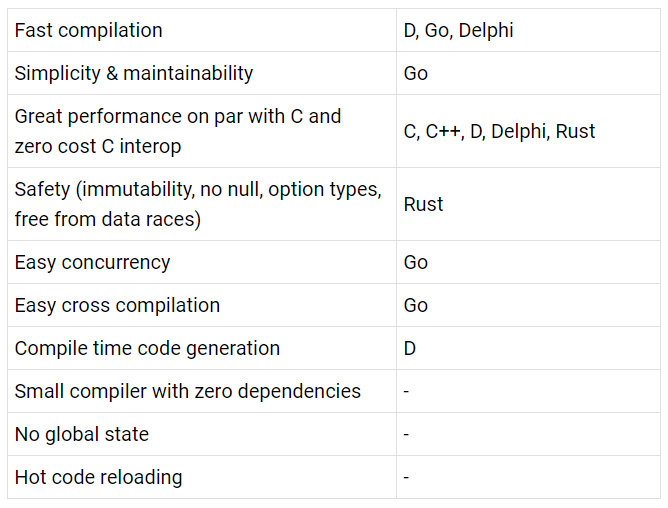The height and width of the screenshot is (508, 668).
Task: Select the 'D, Go, Delphi' cell
Action: (528, 30)
